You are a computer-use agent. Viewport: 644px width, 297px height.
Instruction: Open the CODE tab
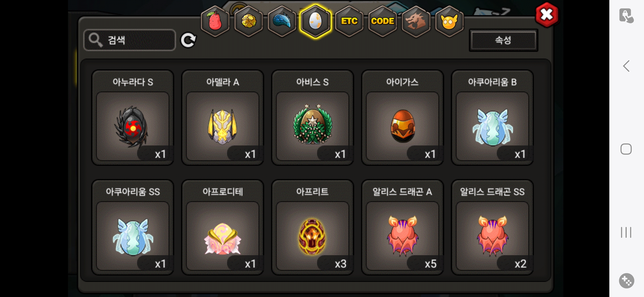[383, 21]
